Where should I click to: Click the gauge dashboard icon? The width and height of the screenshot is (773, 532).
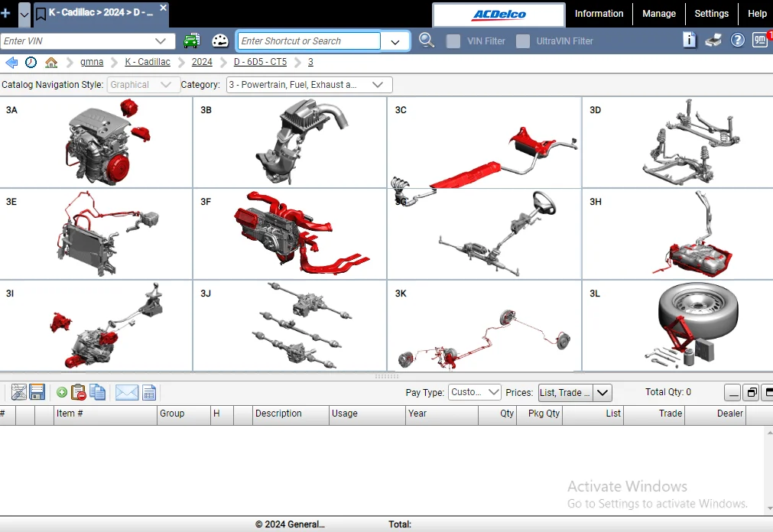220,41
